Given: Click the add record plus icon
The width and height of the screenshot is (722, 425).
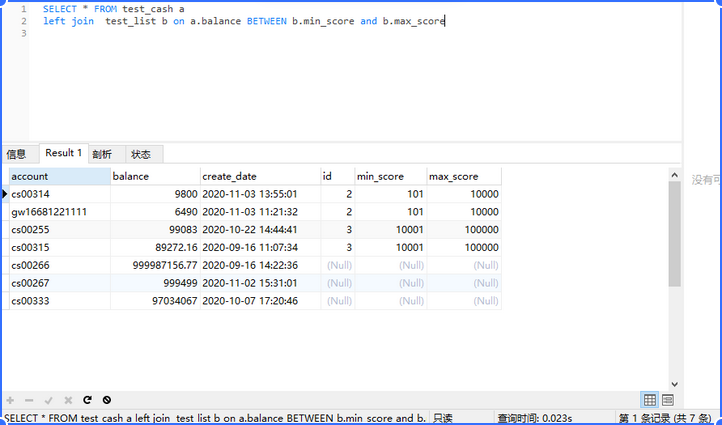Looking at the screenshot, I should (x=10, y=399).
